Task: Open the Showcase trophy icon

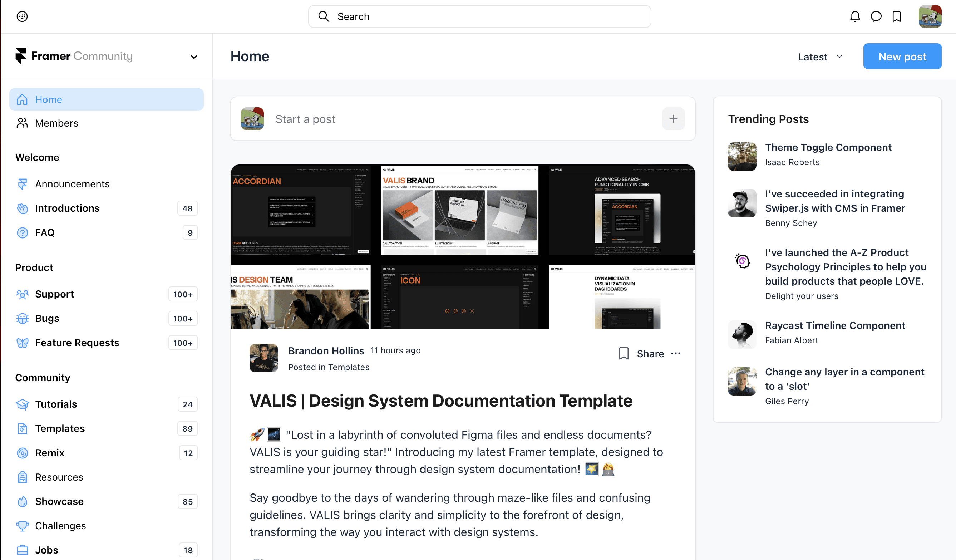Action: pyautogui.click(x=23, y=501)
